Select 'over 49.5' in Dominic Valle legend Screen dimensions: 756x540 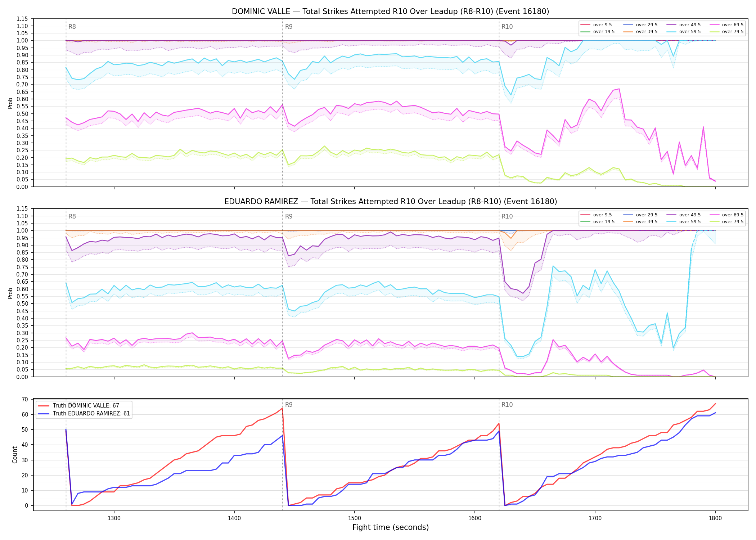tap(684, 25)
